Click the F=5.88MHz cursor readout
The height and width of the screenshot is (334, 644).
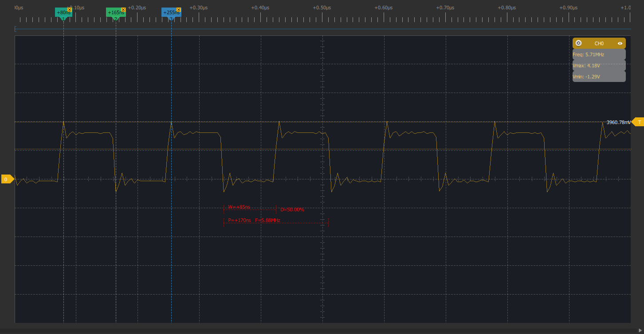(267, 220)
